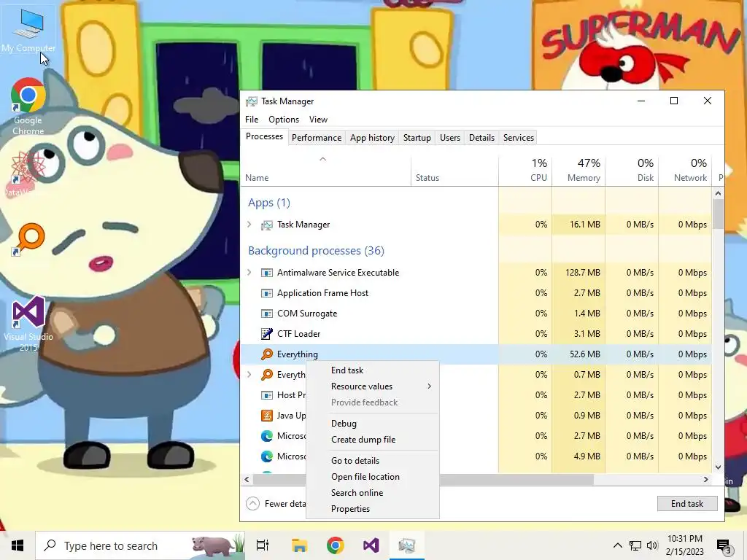Click the vertical scrollbar thumb

point(718,214)
